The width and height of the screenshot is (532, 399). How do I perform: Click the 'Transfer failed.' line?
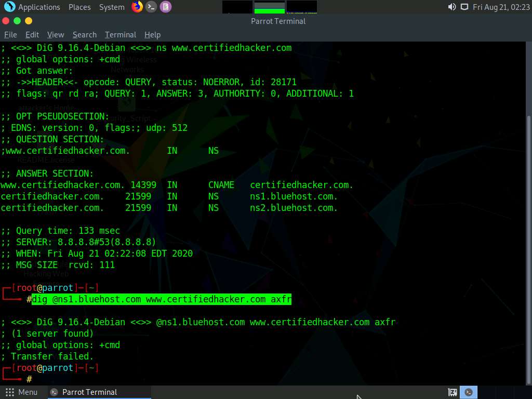point(47,356)
